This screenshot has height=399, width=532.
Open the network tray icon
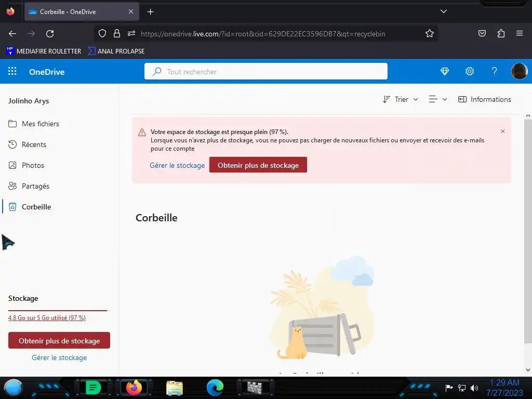(x=461, y=388)
